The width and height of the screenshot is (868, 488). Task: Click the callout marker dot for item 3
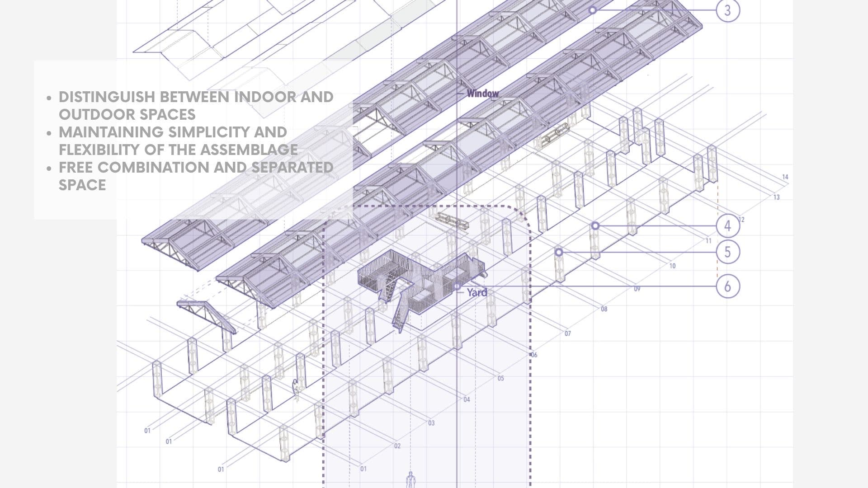click(x=593, y=9)
